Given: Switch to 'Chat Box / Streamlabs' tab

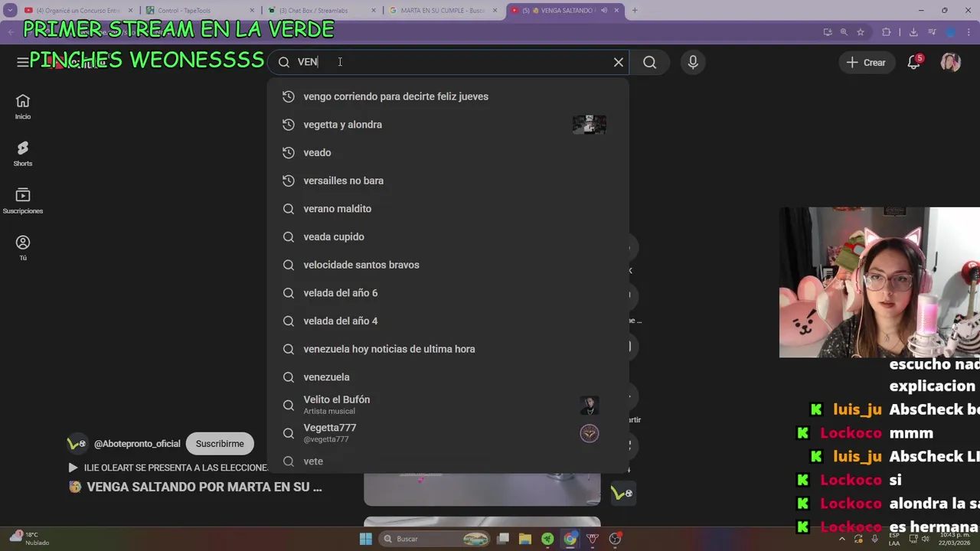Looking at the screenshot, I should (x=322, y=11).
